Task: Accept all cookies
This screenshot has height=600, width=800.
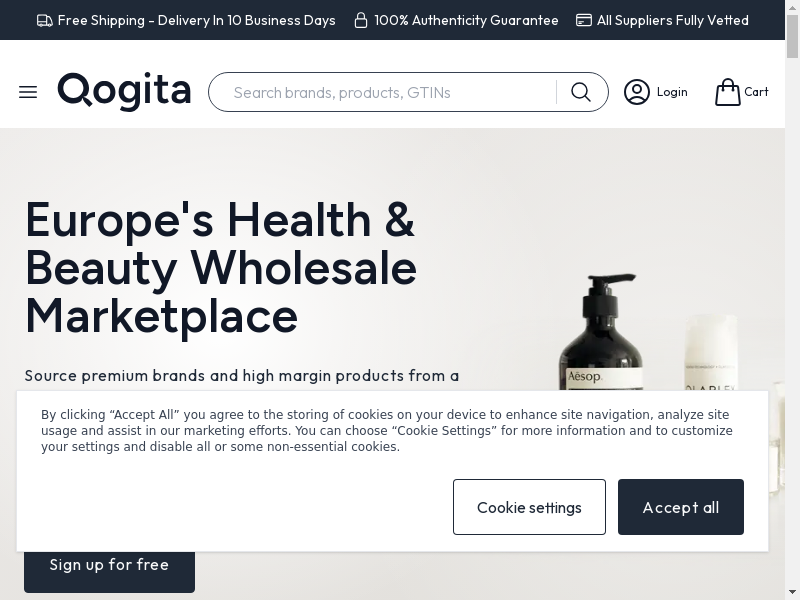Action: 681,507
